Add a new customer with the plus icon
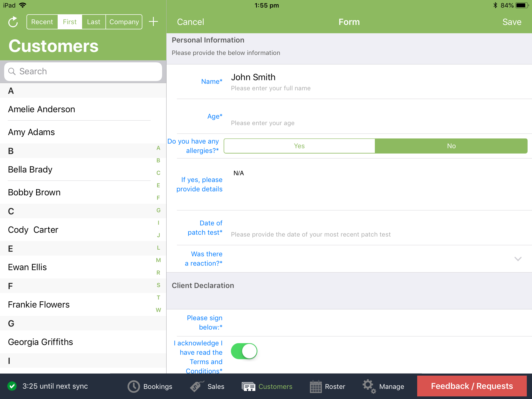Screen dimensions: 532x399 (153, 22)
